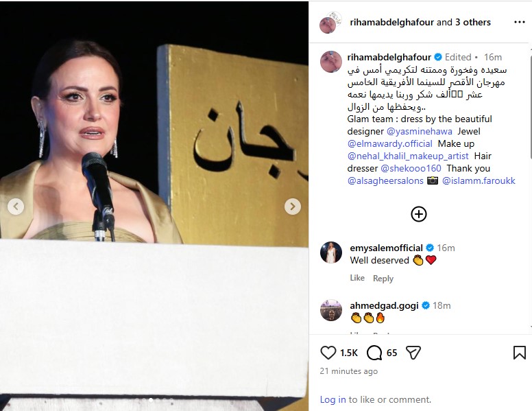Share post using paper plane icon
Screen dimensions: 532x411
click(x=413, y=353)
